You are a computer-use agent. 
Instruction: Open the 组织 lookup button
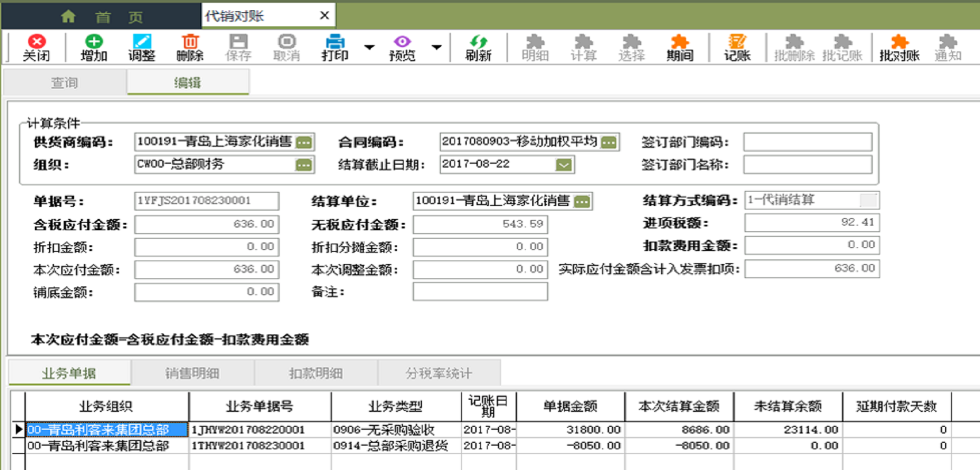(x=304, y=165)
